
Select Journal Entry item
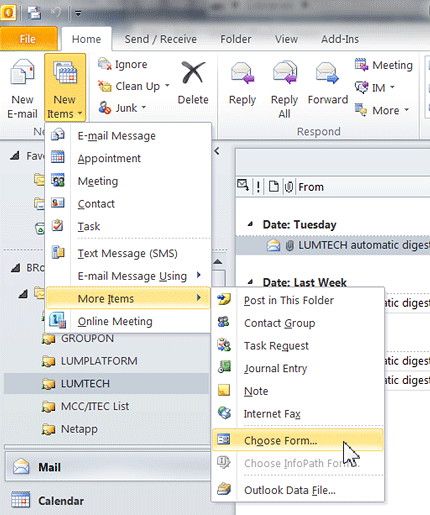pos(298,368)
